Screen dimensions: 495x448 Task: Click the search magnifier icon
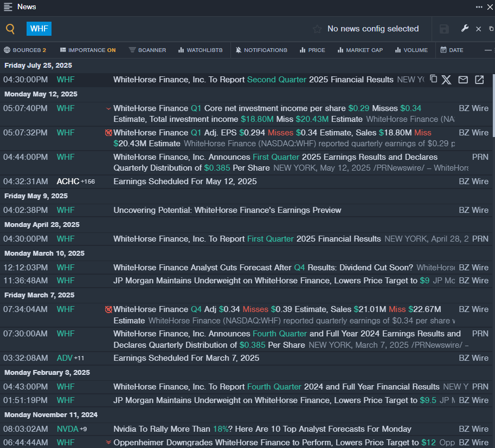pos(10,29)
